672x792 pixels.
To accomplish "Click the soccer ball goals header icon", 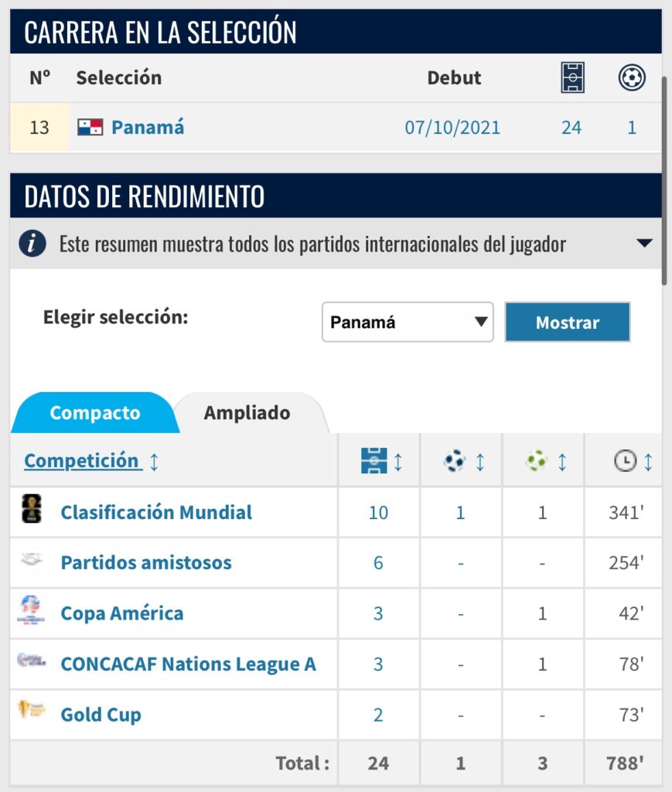I will [632, 78].
